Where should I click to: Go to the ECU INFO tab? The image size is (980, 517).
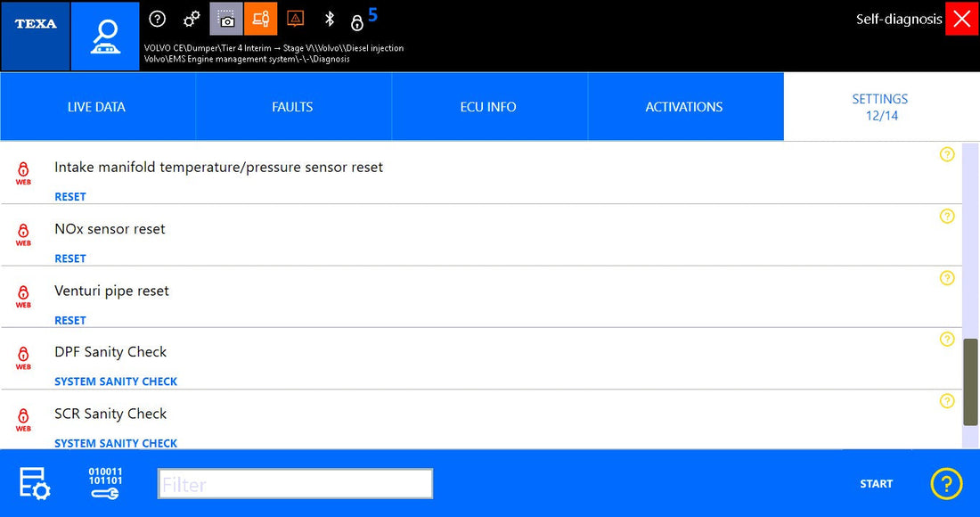(x=489, y=106)
